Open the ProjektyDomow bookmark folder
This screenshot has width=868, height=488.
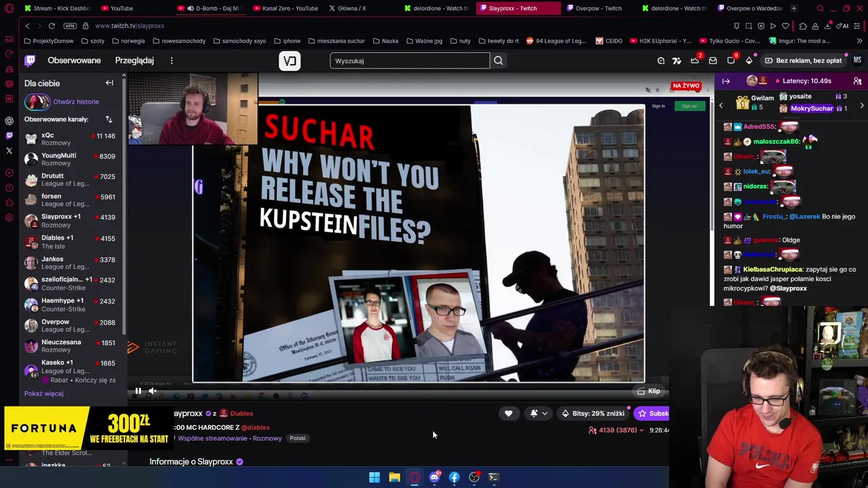coord(49,41)
